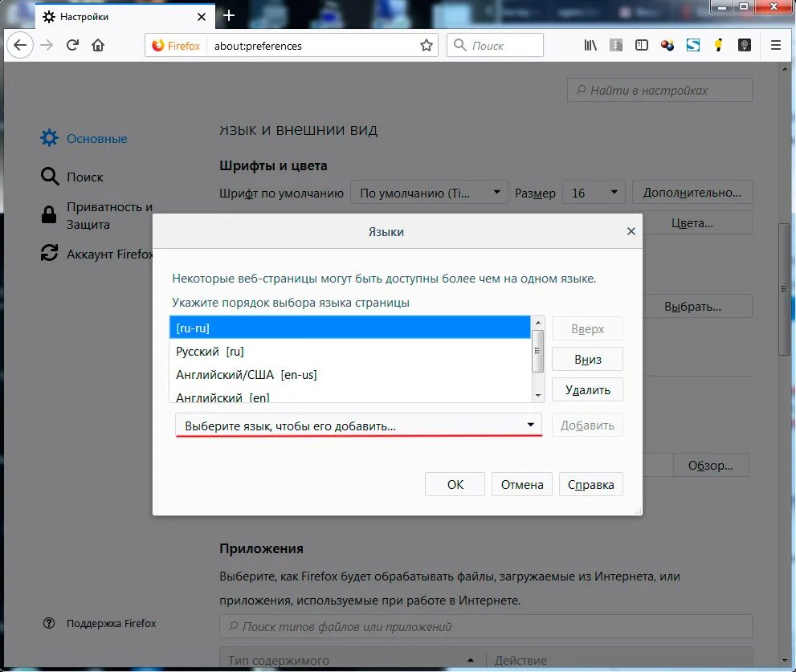
Task: Select Русский [ru] in the list
Action: pyautogui.click(x=349, y=351)
